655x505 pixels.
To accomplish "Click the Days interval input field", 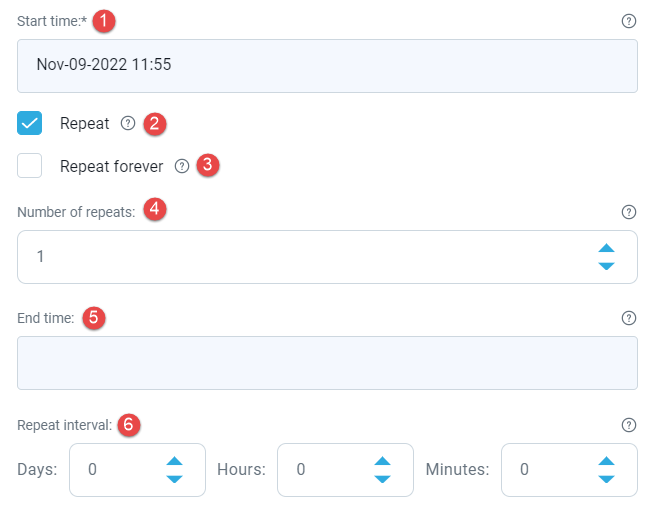I will click(115, 470).
